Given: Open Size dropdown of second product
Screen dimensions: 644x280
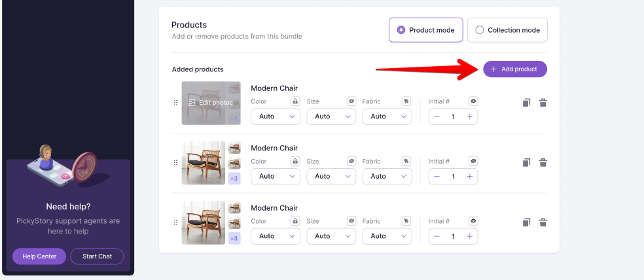Looking at the screenshot, I should [331, 177].
